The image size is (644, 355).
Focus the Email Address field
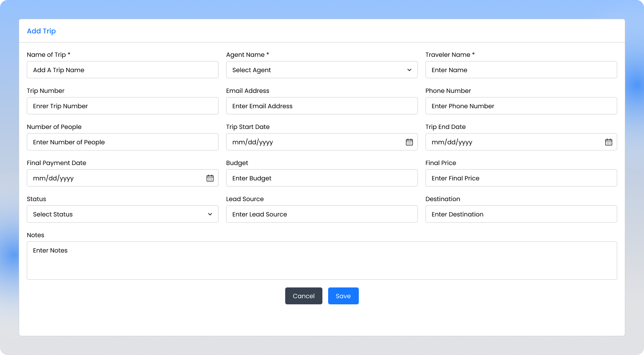322,106
